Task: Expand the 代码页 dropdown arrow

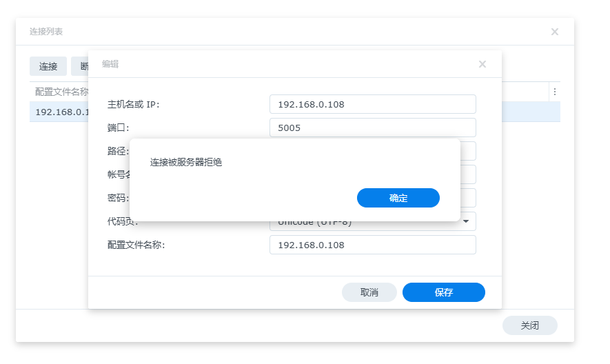Action: click(x=466, y=221)
